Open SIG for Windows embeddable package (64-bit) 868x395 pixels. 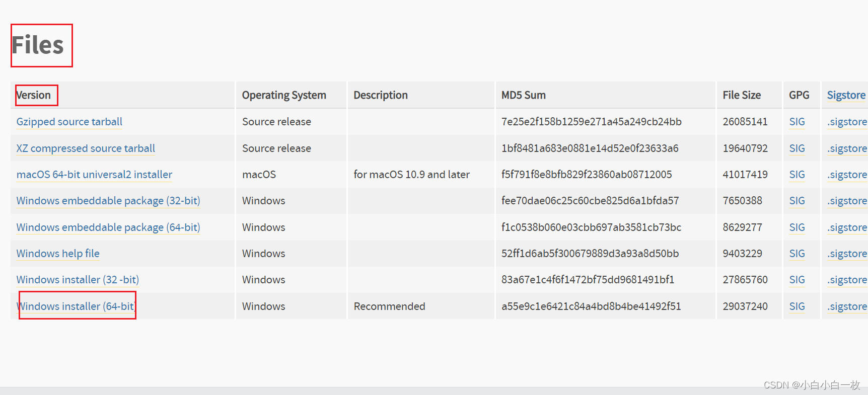coord(797,227)
